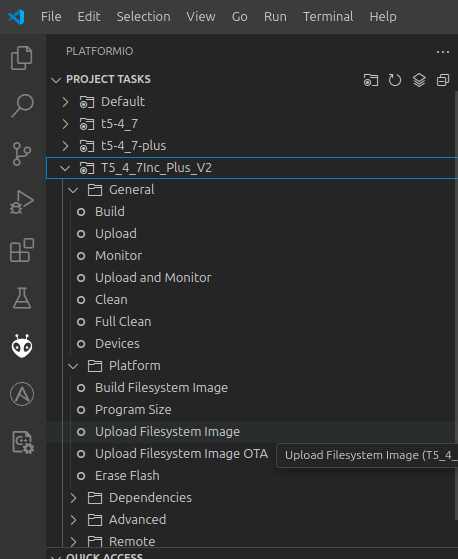458x559 pixels.
Task: Collapse the General folder
Action: pyautogui.click(x=73, y=190)
